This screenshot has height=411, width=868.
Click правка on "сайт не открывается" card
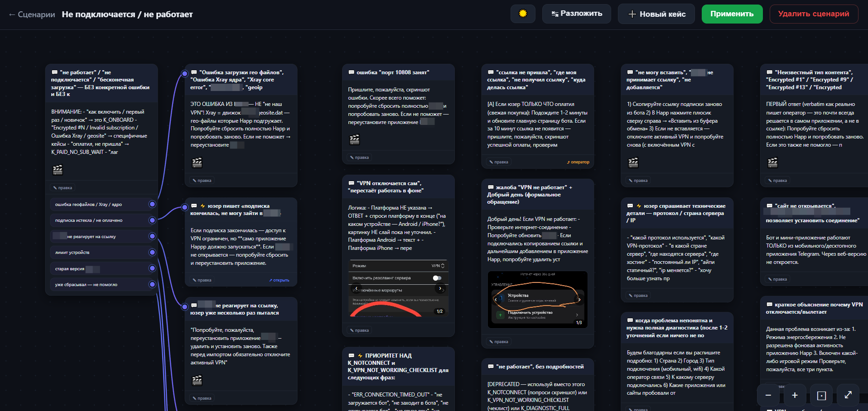777,279
